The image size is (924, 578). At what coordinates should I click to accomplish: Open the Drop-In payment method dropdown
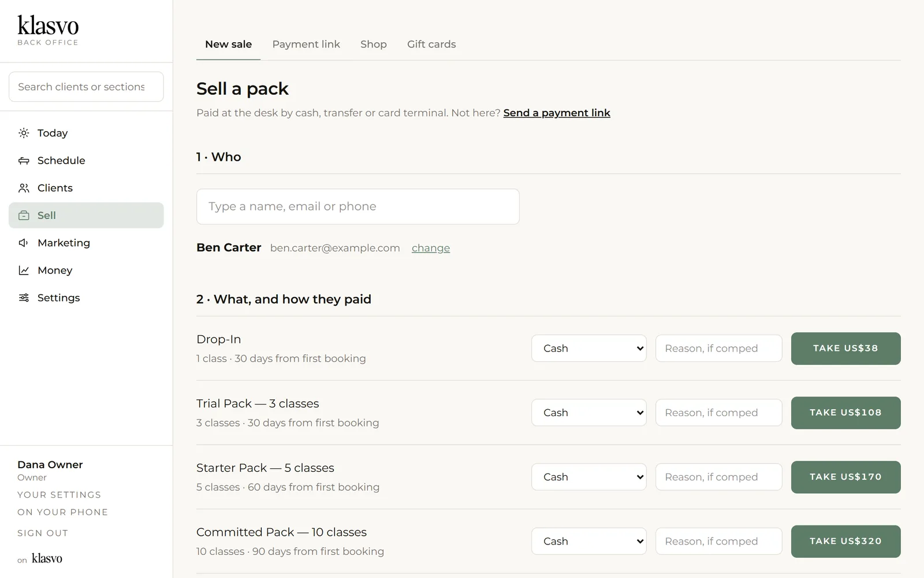click(588, 349)
